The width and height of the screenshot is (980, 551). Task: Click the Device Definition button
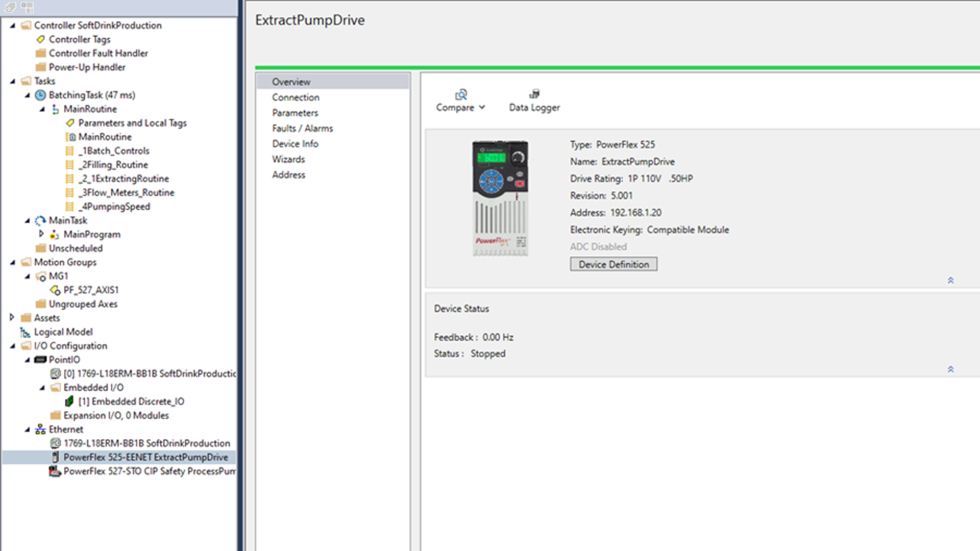click(x=614, y=264)
